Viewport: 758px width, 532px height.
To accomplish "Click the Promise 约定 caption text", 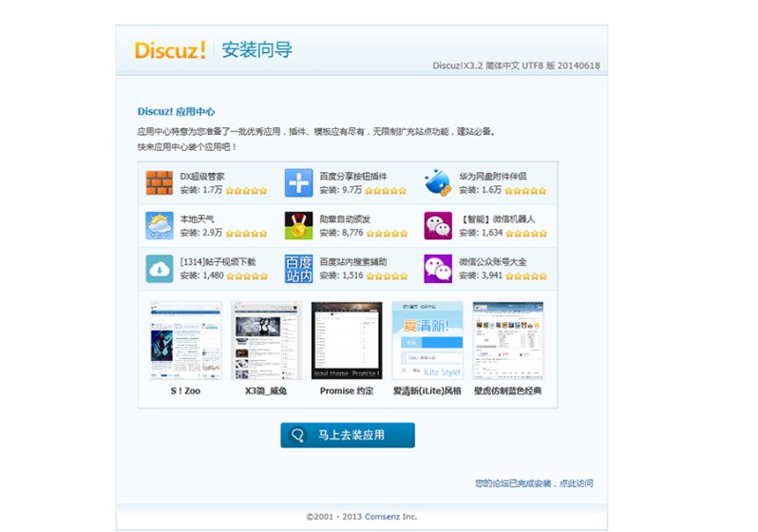I will point(347,390).
